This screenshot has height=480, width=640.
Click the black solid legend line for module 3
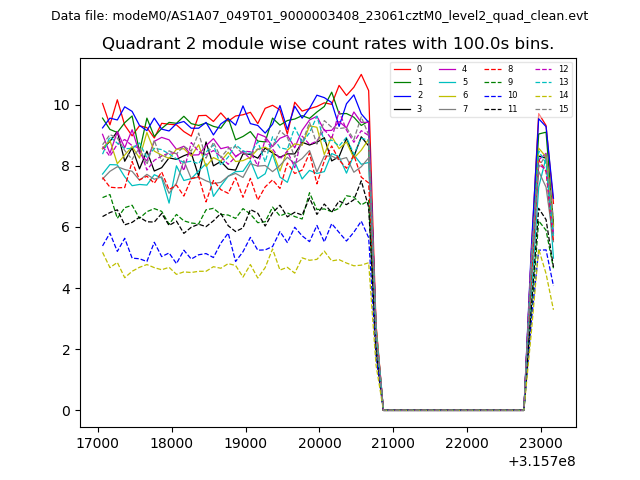click(x=402, y=108)
